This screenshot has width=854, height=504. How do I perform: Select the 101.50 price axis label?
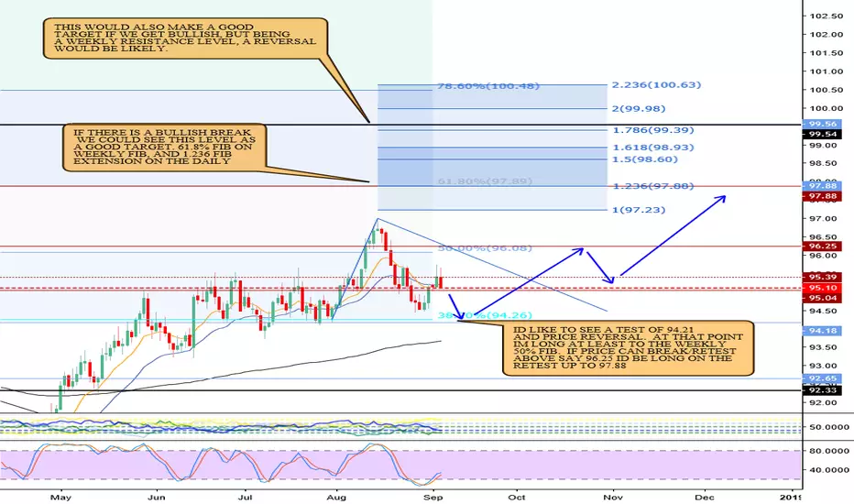click(826, 53)
